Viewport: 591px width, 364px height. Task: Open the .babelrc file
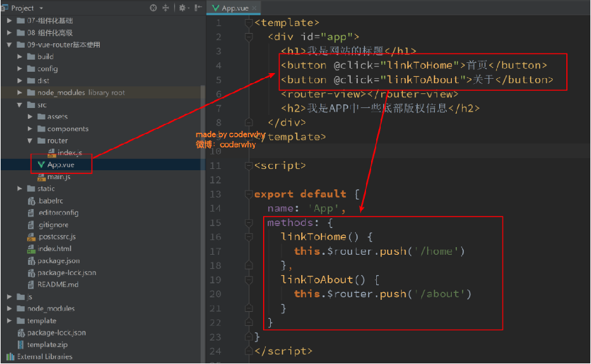[50, 201]
